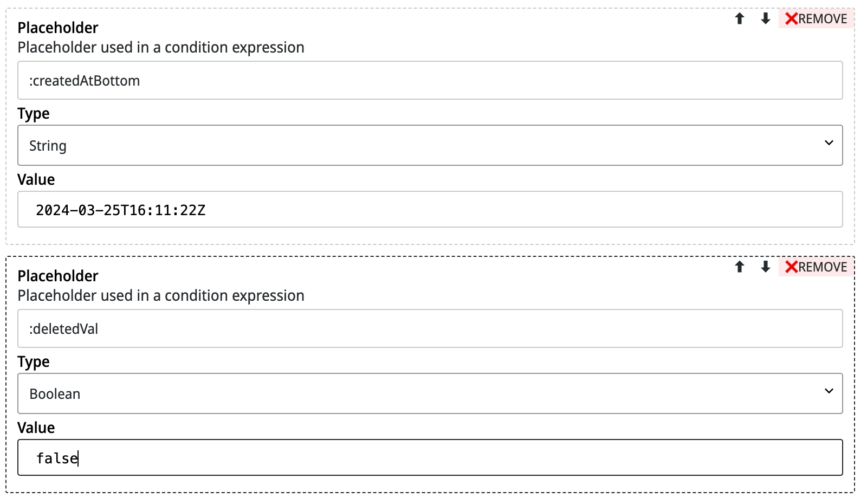Move the :createdAtBottom placeholder down
The width and height of the screenshot is (867, 504).
pos(765,19)
